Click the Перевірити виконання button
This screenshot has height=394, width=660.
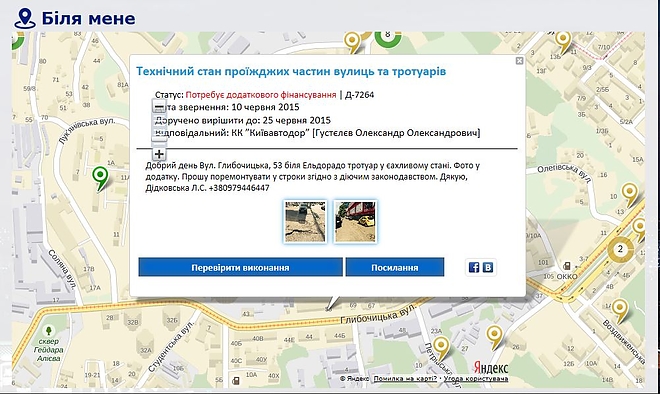point(240,267)
